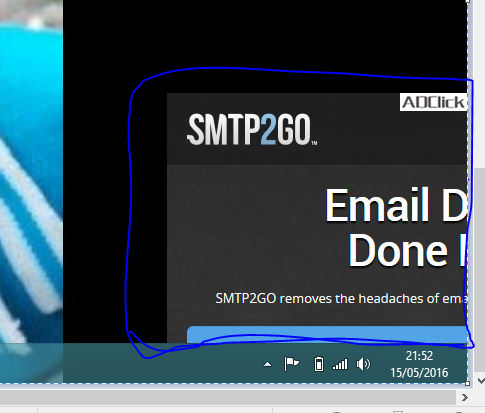Screen dimensions: 485x413
Task: Click the date 15/05/2016 in the taskbar
Action: 419,373
